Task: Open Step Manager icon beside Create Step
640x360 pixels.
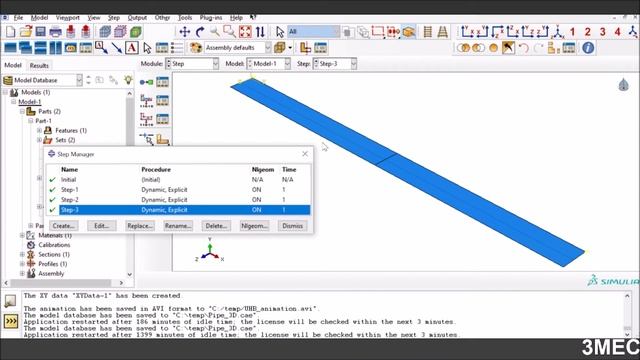Action: 162,82
